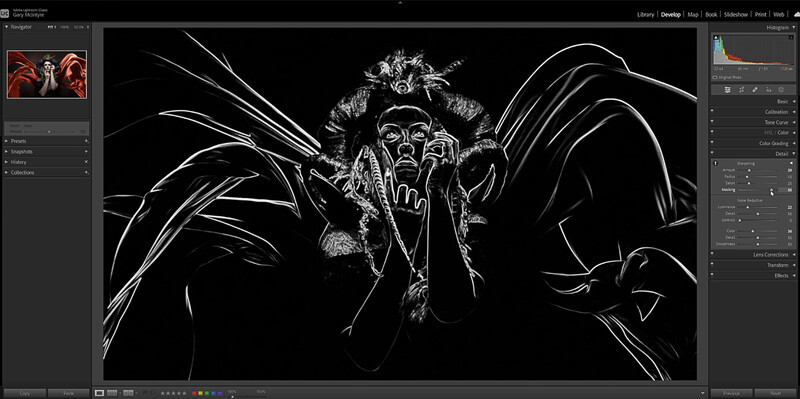Switch to the Web module
The width and height of the screenshot is (800, 399).
(x=779, y=14)
